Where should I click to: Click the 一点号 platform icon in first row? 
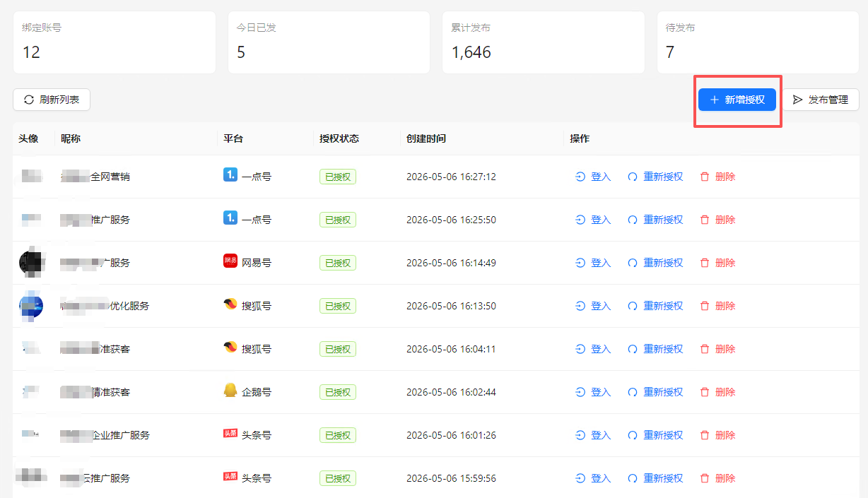230,175
